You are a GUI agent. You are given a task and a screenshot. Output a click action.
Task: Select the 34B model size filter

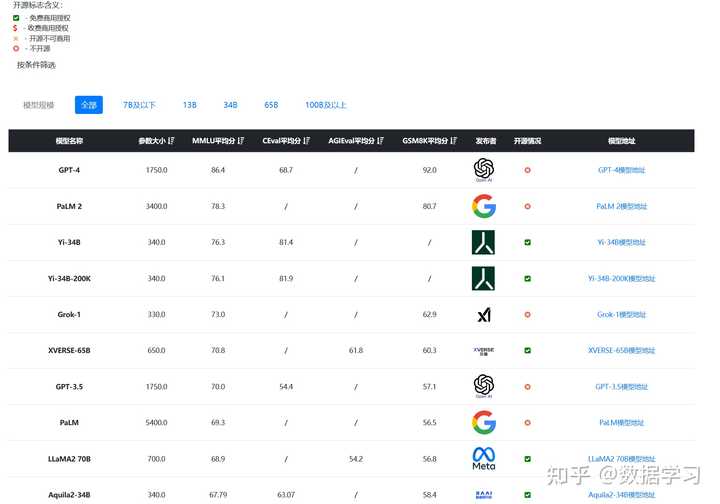pyautogui.click(x=230, y=105)
